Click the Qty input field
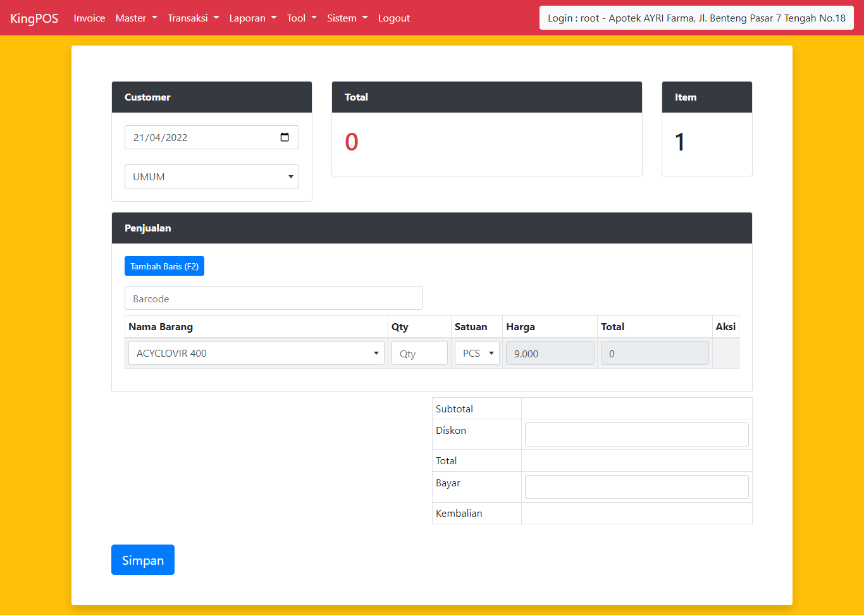Screen dimensions: 864x616 (x=419, y=354)
